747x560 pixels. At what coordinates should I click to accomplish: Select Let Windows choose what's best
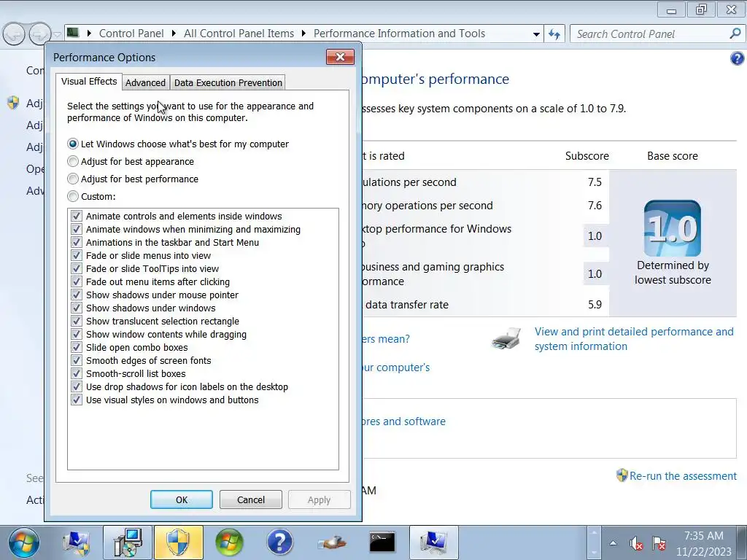pos(73,144)
